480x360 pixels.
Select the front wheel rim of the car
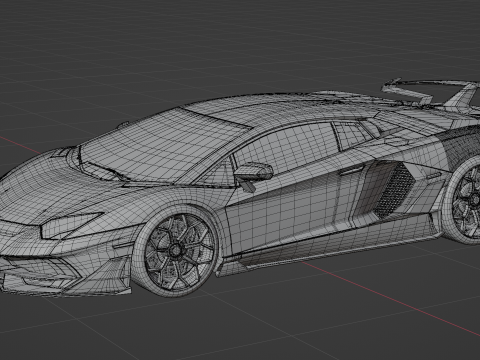[180, 251]
